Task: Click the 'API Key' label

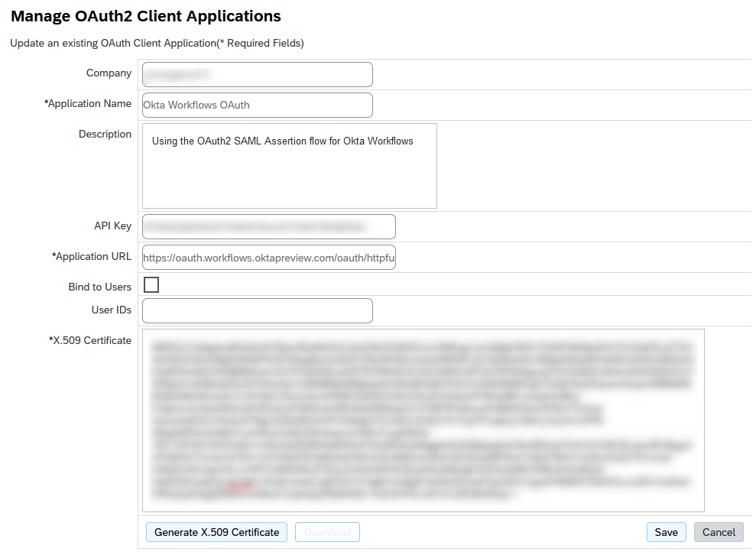Action: coord(113,226)
